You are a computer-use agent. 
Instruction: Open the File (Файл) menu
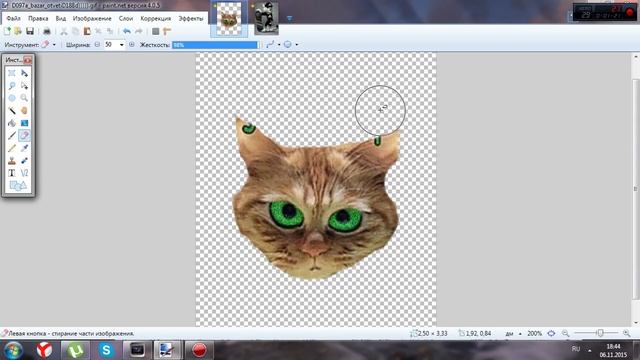[x=13, y=18]
